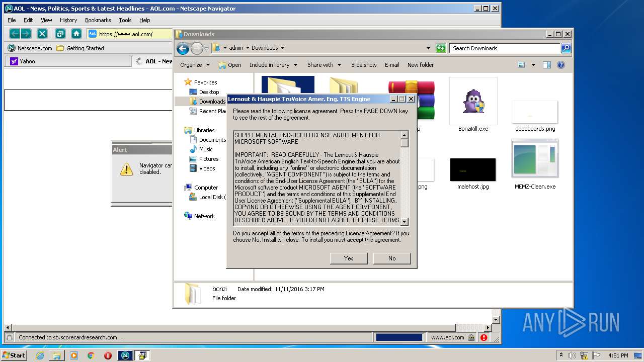Click Open in Explorer toolbar
This screenshot has width=644, height=362.
[x=230, y=65]
